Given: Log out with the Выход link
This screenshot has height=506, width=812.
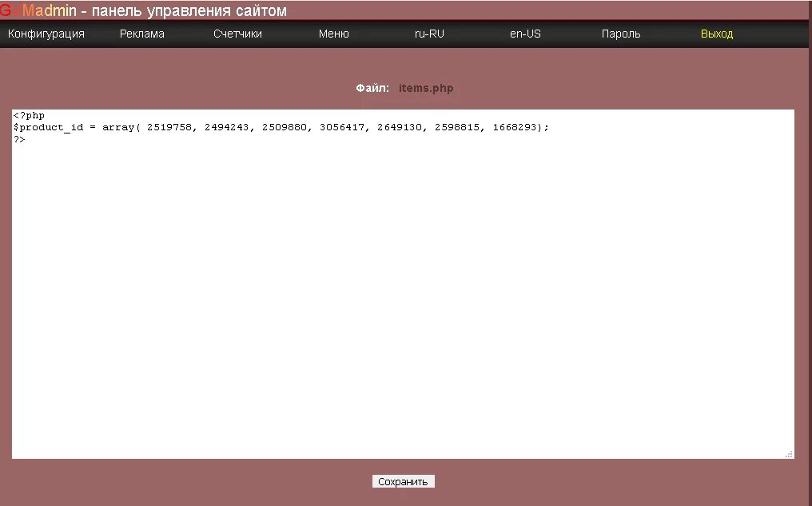Looking at the screenshot, I should click(717, 34).
